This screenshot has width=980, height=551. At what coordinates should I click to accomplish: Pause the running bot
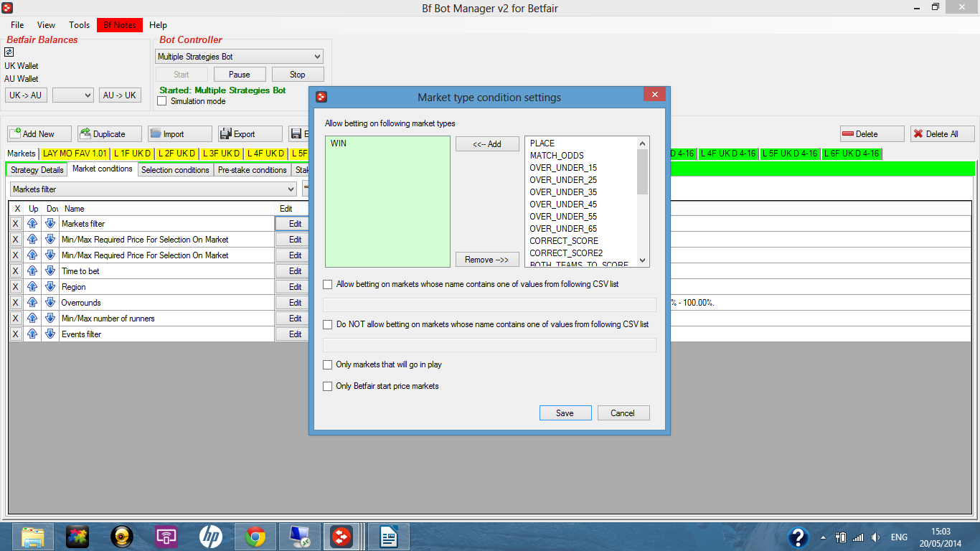point(240,75)
